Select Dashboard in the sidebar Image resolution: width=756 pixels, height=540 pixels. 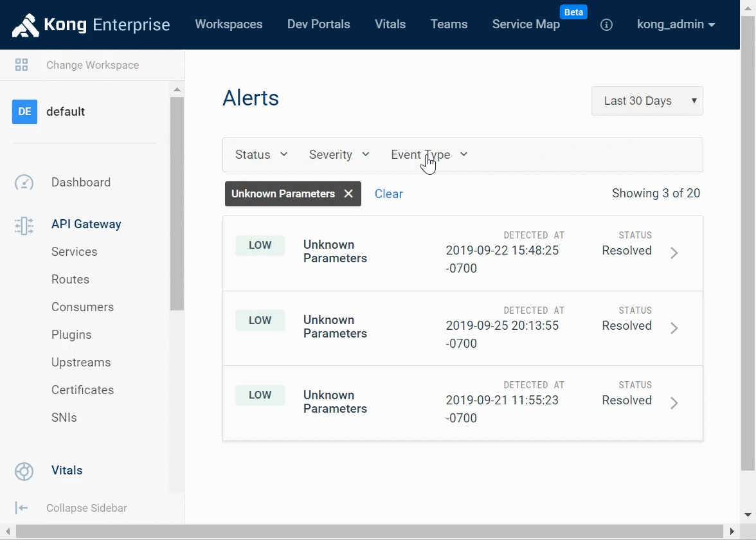[81, 183]
